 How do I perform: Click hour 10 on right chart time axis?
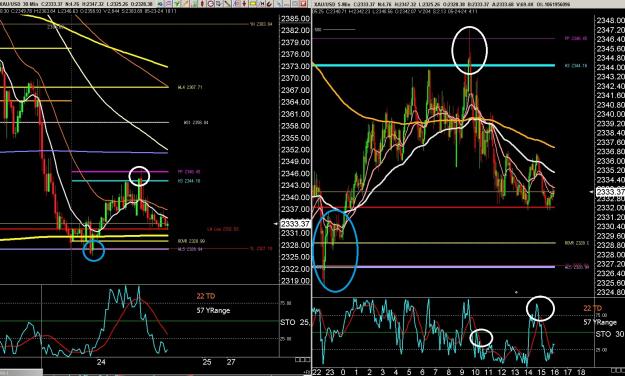pos(475,372)
